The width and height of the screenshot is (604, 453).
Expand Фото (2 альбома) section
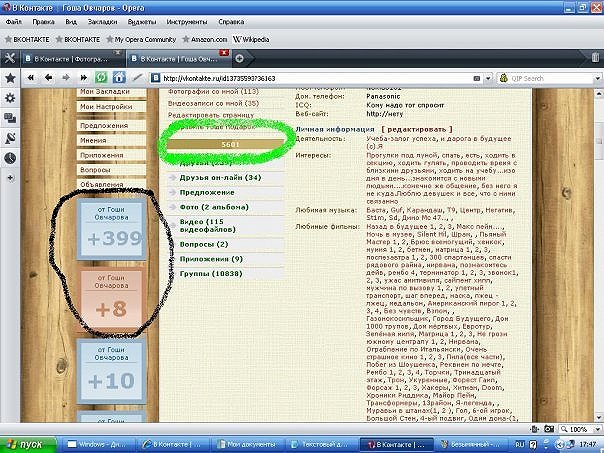226,207
